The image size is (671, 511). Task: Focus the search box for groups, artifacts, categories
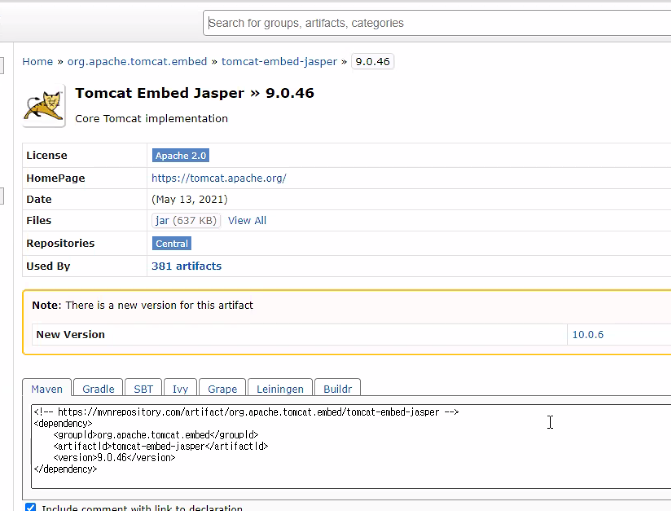[x=437, y=23]
